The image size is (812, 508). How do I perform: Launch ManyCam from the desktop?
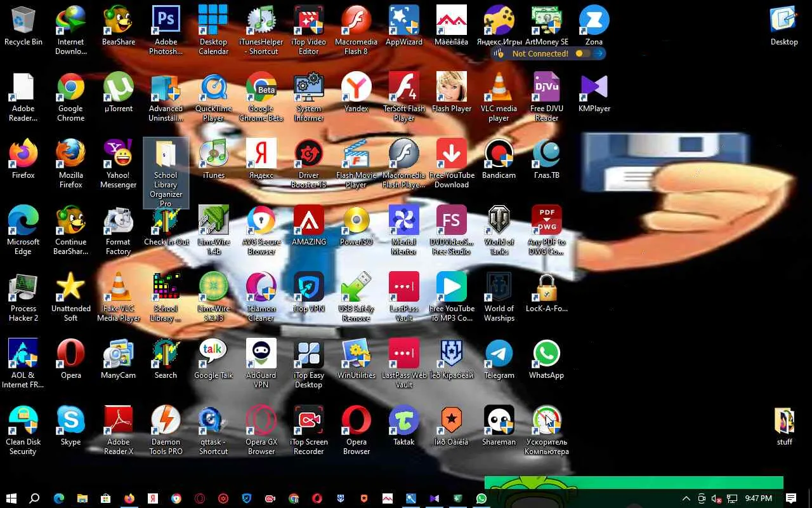point(118,359)
